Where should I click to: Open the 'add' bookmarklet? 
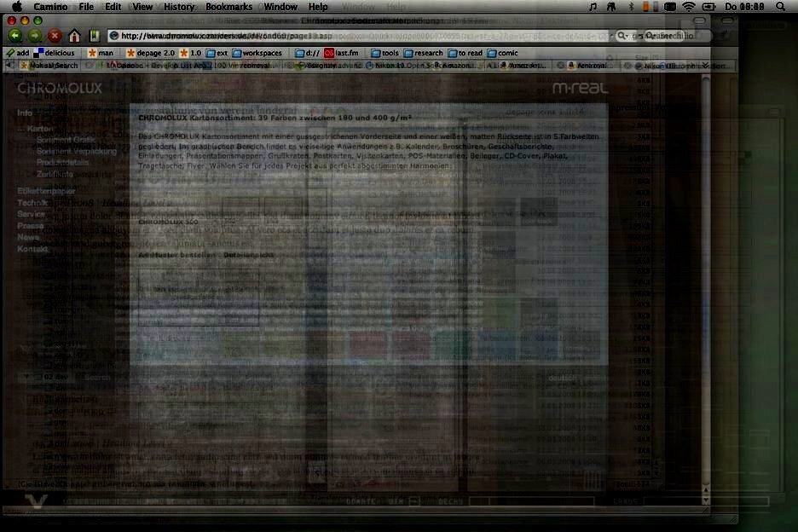18,53
